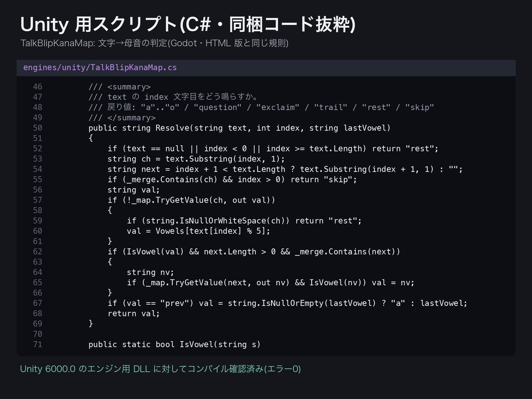Click the line with 'if (val == "prev")'

click(x=287, y=303)
